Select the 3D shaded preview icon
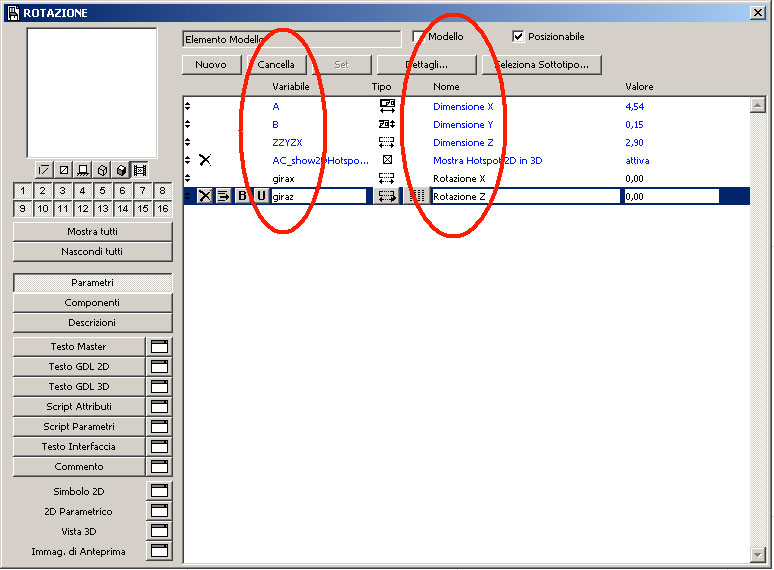774x570 pixels. pos(121,170)
